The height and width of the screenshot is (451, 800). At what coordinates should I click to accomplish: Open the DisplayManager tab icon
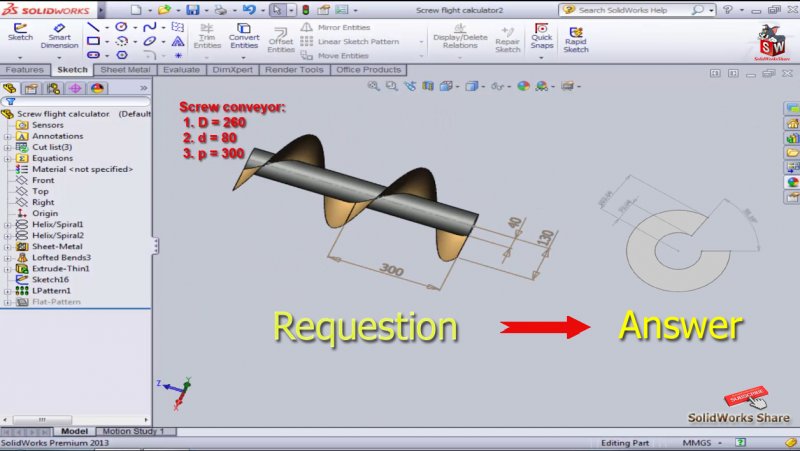pyautogui.click(x=97, y=88)
